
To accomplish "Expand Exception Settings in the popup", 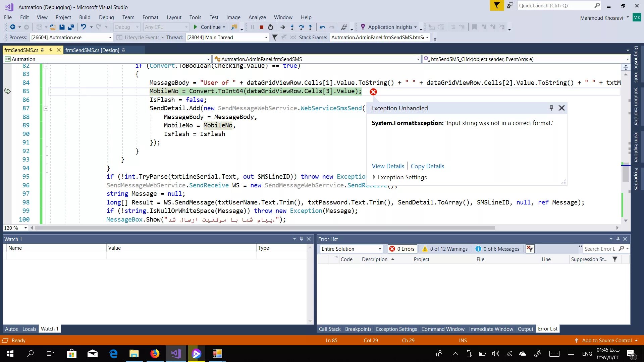I will click(x=374, y=177).
